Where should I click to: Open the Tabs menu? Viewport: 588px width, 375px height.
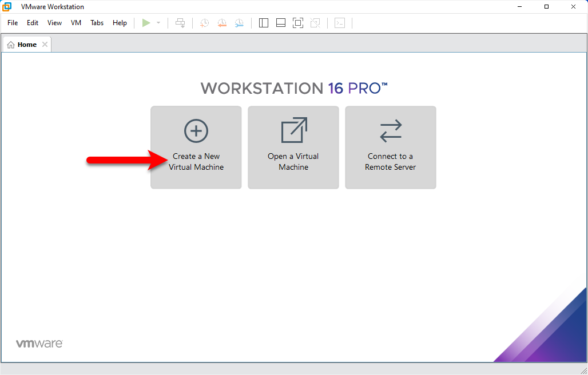point(97,23)
